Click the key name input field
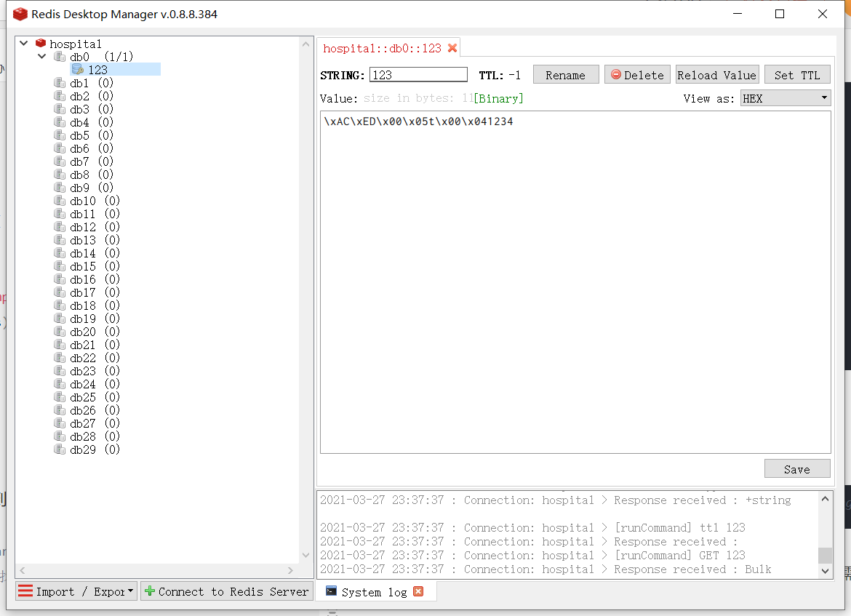Image resolution: width=851 pixels, height=616 pixels. tap(418, 75)
